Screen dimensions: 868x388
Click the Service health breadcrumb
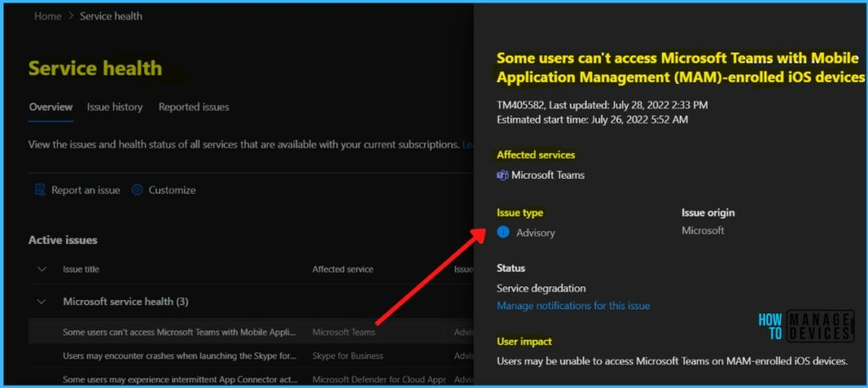[111, 17]
